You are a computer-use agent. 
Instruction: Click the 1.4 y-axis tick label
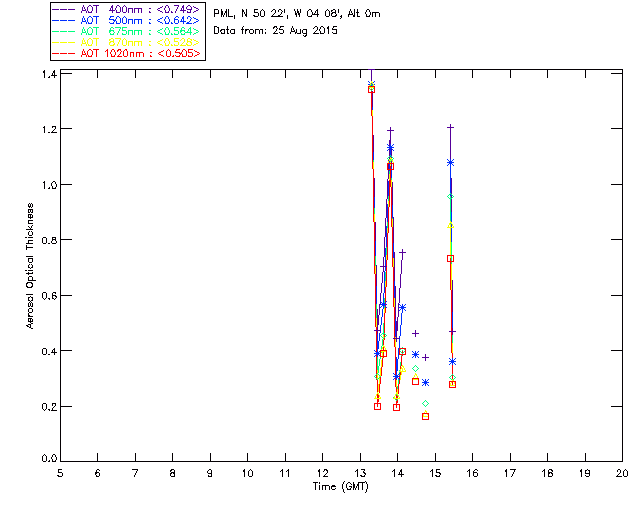pyautogui.click(x=49, y=74)
